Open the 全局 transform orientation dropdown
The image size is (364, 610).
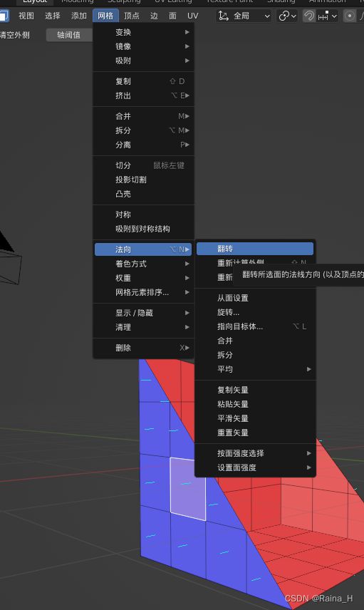tap(244, 16)
